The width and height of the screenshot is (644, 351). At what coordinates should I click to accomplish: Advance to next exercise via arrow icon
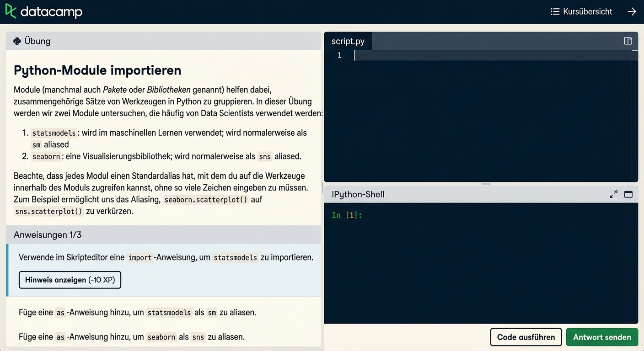coord(632,11)
